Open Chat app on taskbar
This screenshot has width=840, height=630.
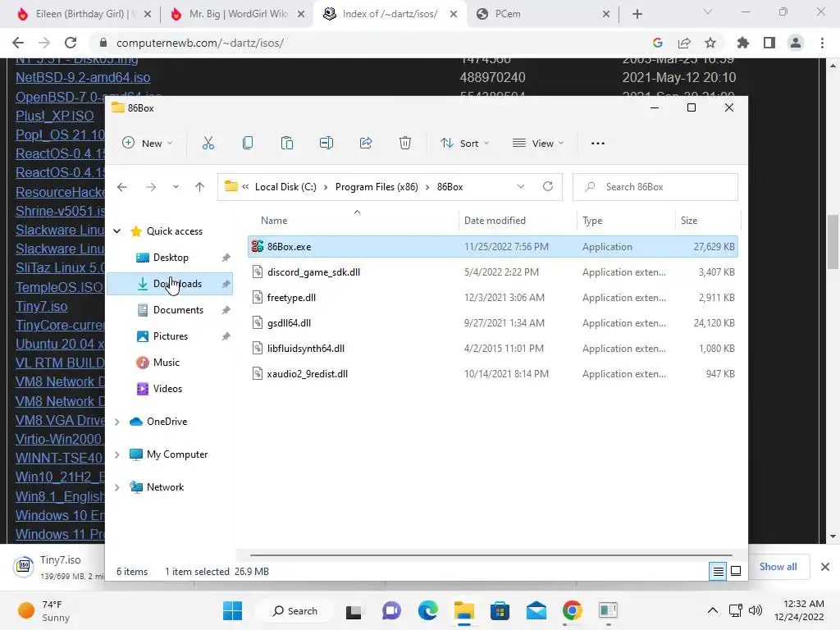(391, 610)
